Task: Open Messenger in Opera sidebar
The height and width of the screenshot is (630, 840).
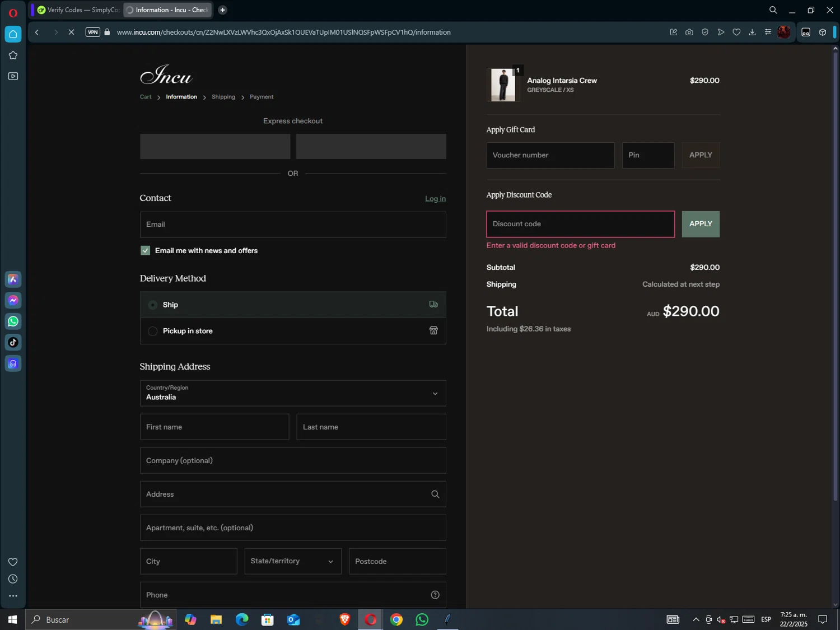Action: [x=13, y=301]
